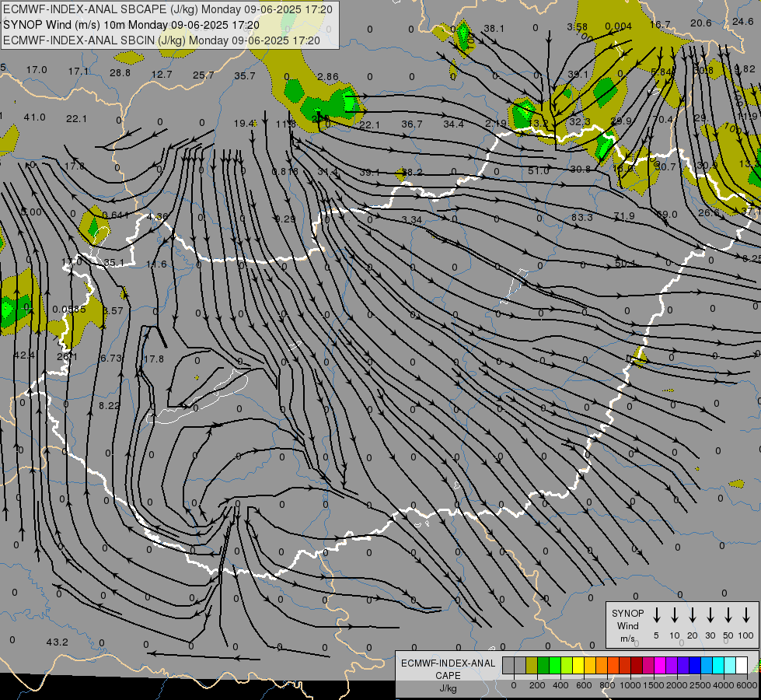The height and width of the screenshot is (700, 761).
Task: Click the 1000 tick label on CAPE scale
Action: point(630,685)
